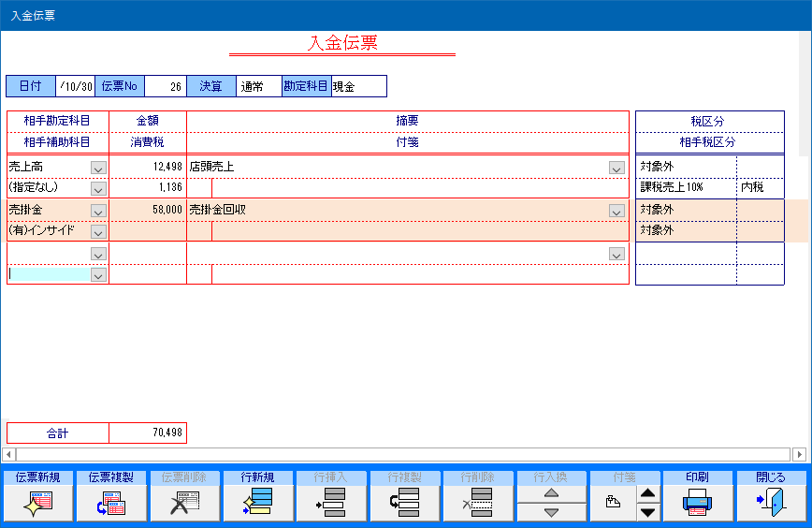Click the 付箋 black down triangle
Viewport: 812px width, 528px height.
point(648,512)
